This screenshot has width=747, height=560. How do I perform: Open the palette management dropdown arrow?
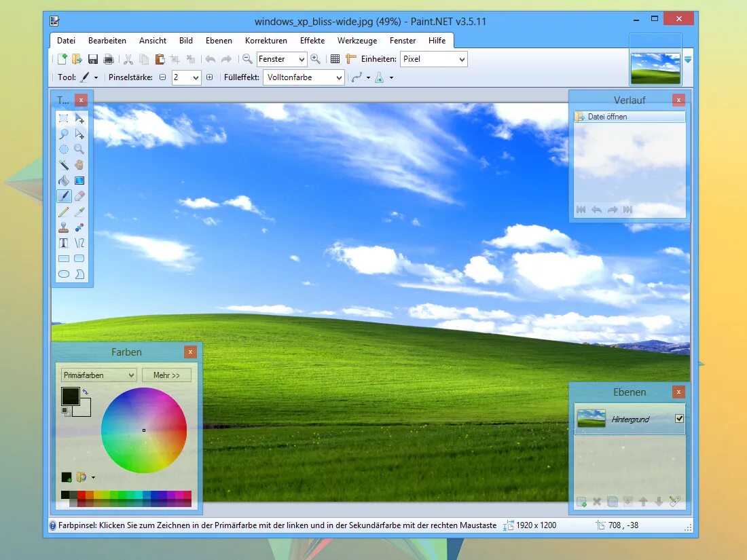tap(93, 477)
